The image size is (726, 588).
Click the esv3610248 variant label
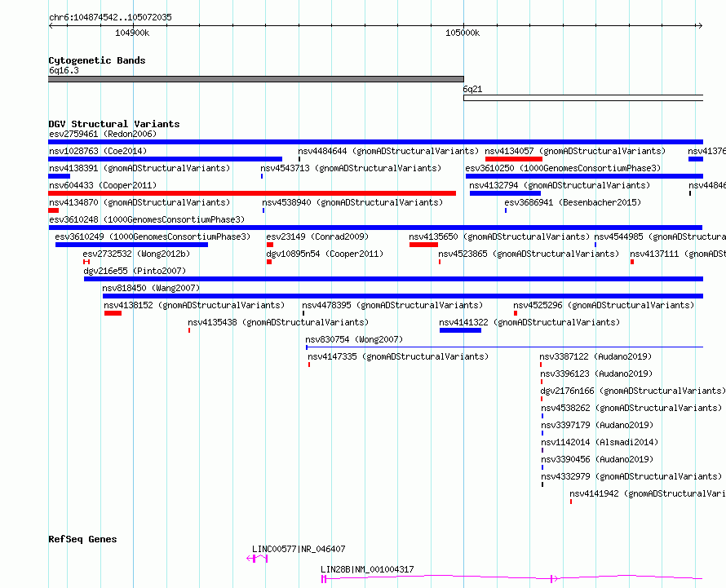(147, 219)
